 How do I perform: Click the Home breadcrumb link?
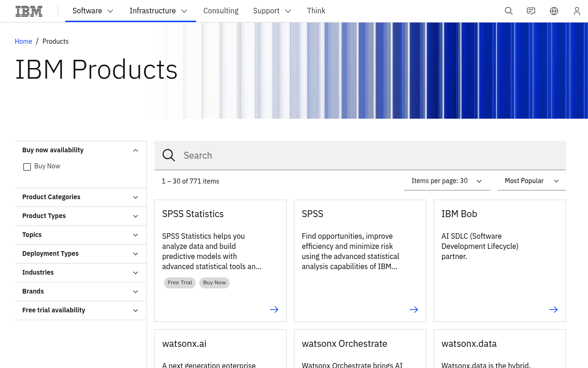pos(23,41)
